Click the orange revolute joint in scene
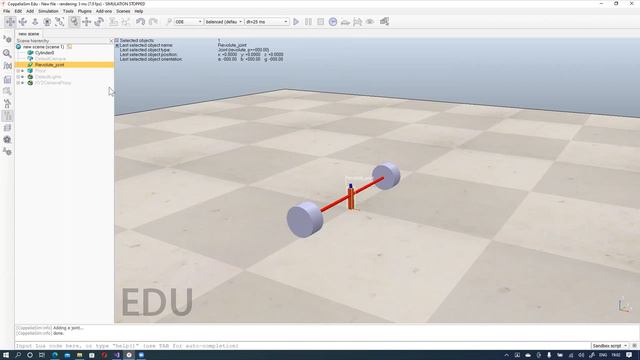The height and width of the screenshot is (360, 640). (351, 197)
